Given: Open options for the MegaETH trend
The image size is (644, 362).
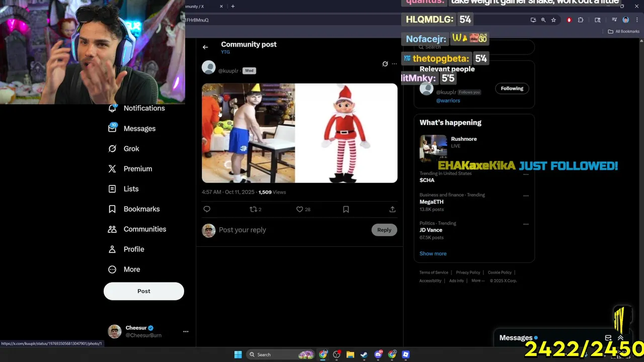Looking at the screenshot, I should click(x=526, y=196).
